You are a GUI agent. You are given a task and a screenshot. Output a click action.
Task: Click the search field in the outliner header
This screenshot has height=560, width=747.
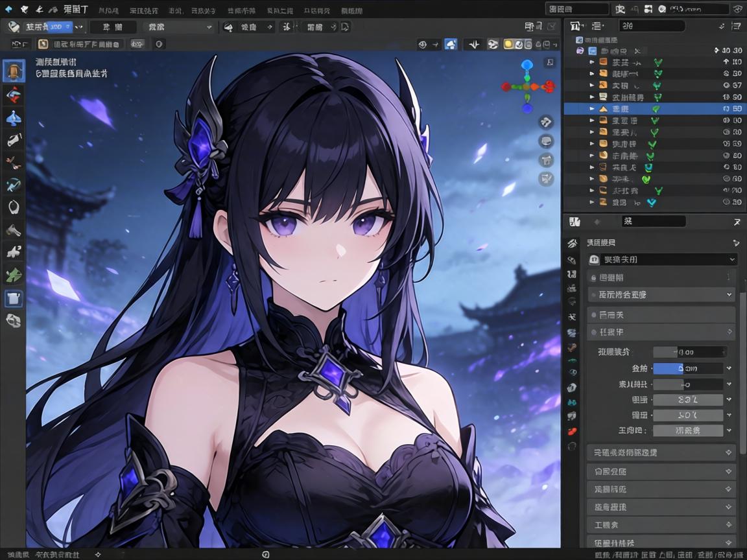click(652, 26)
